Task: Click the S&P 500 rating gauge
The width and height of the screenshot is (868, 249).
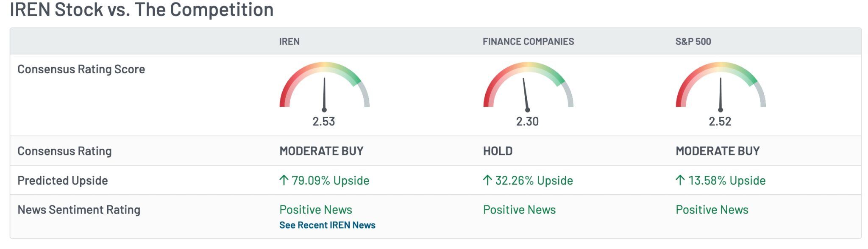Action: (x=720, y=87)
